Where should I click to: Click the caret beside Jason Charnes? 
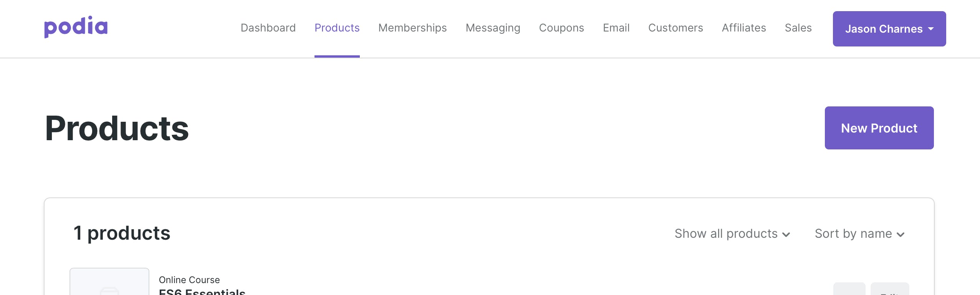pos(931,29)
